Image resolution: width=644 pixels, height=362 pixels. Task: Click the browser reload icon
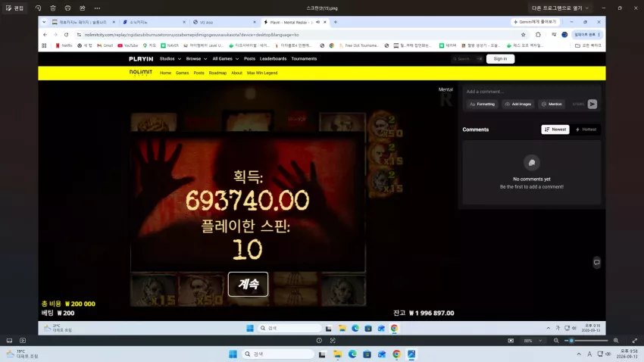coord(66,35)
